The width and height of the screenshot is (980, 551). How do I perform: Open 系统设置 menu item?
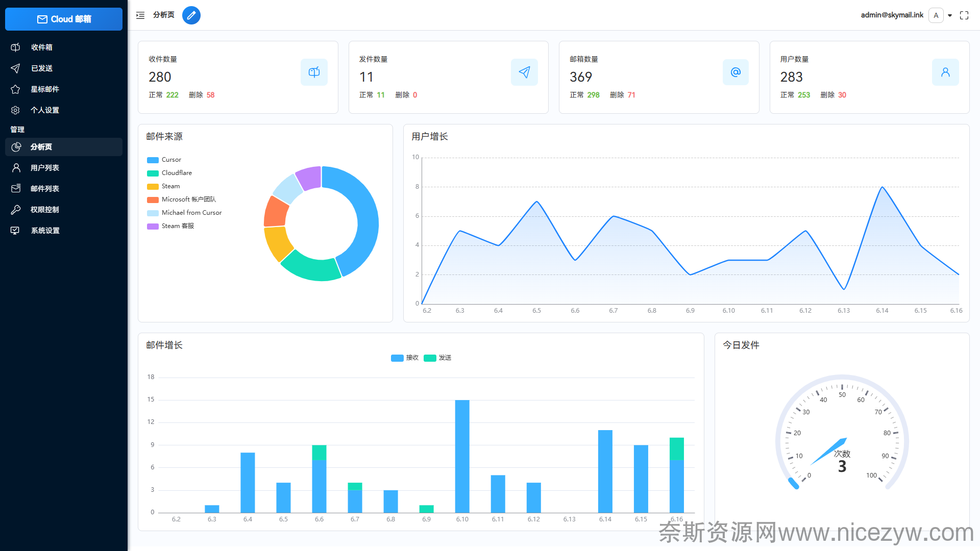[45, 231]
